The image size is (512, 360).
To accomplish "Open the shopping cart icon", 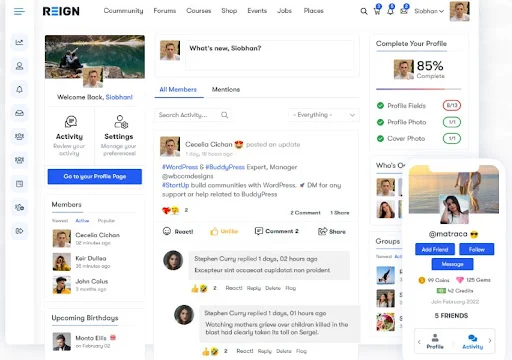I will tap(377, 11).
